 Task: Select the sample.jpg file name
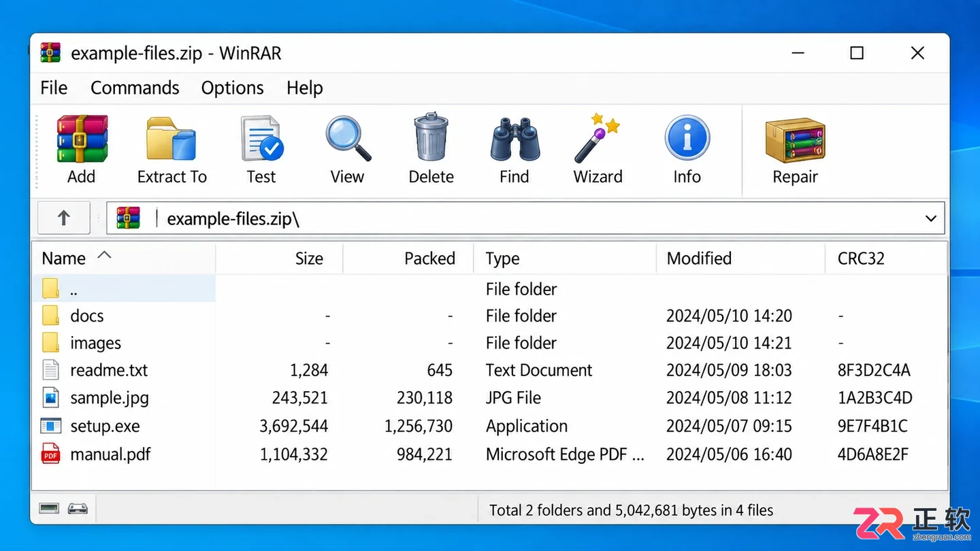click(x=110, y=398)
